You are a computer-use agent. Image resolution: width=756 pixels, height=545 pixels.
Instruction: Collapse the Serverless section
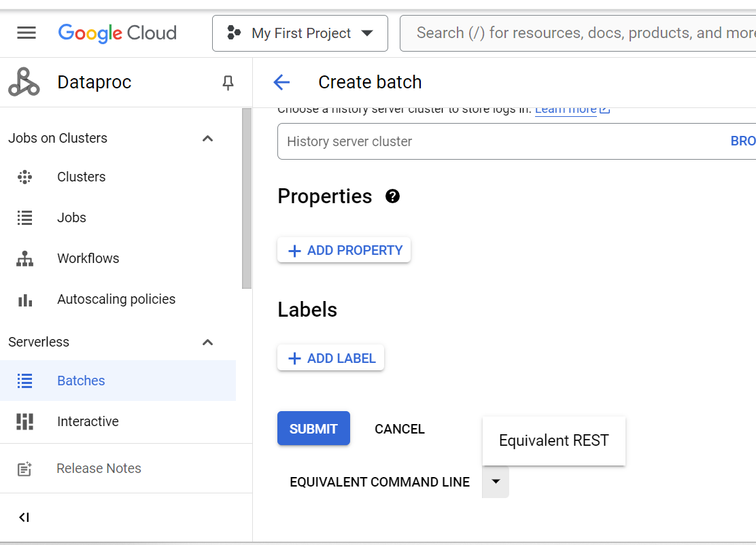click(x=207, y=342)
